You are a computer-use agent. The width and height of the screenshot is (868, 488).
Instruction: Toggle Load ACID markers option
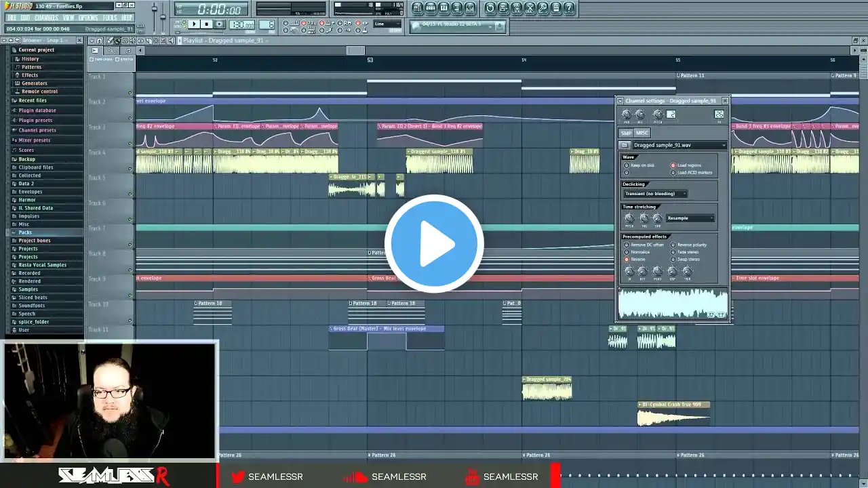coord(673,173)
